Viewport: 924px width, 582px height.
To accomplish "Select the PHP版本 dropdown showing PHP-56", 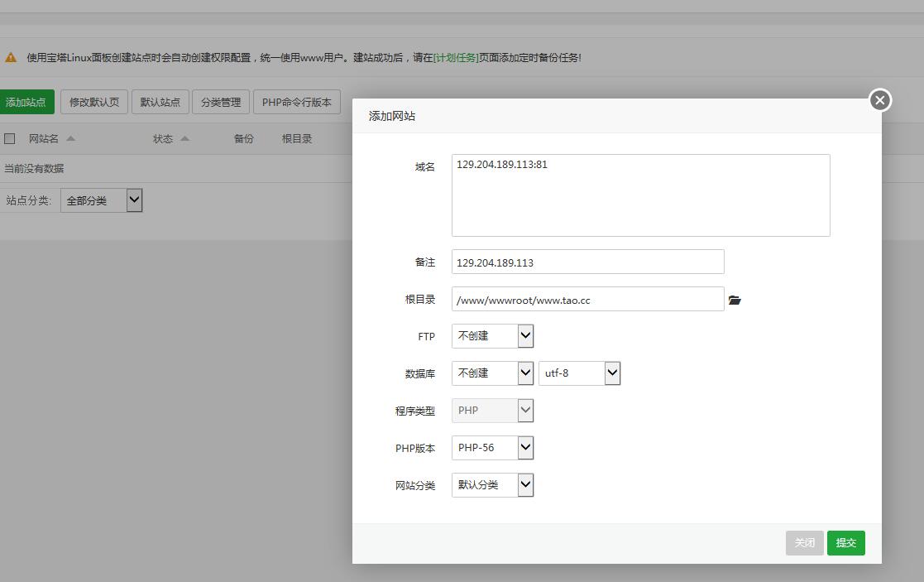I will click(x=492, y=447).
